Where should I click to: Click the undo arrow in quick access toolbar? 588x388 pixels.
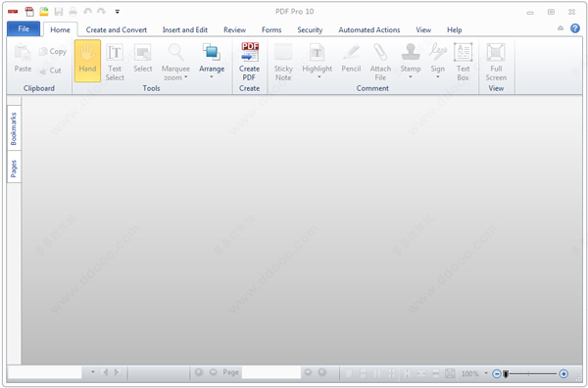pos(87,12)
